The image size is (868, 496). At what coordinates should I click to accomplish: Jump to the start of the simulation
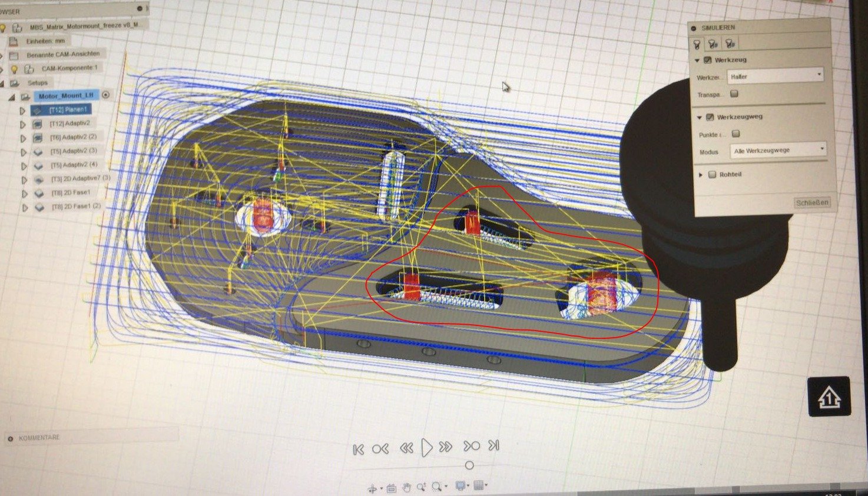coord(358,450)
